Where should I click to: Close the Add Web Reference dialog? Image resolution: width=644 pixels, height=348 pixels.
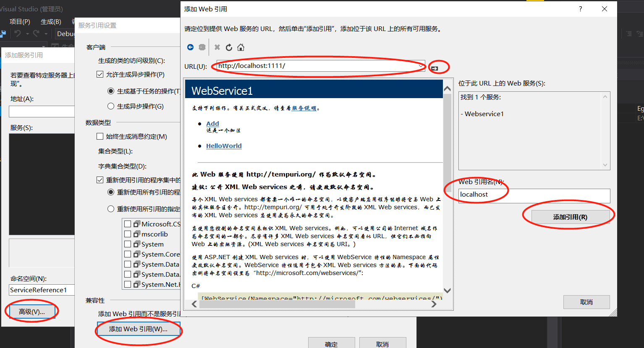(605, 9)
